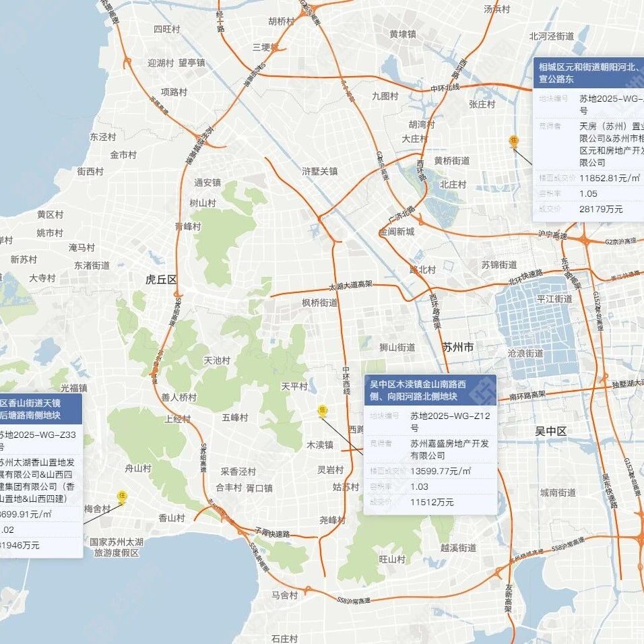This screenshot has height=644, width=644.
Task: Click the 北环快速路 road label
Action: tap(525, 278)
